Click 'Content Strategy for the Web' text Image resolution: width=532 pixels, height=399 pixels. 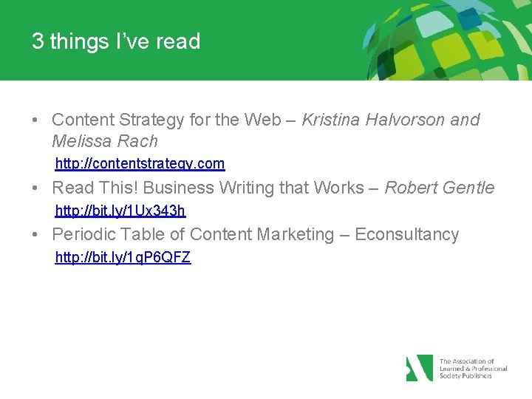pos(166,120)
